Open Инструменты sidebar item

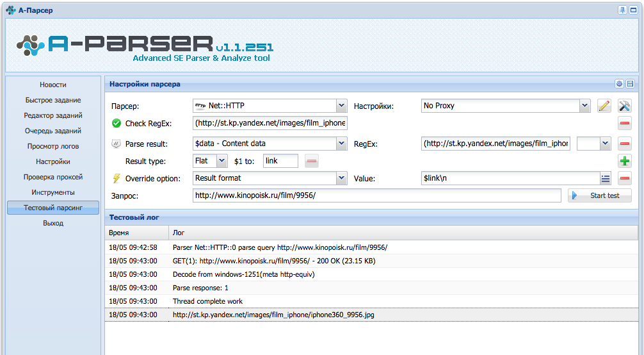click(53, 192)
